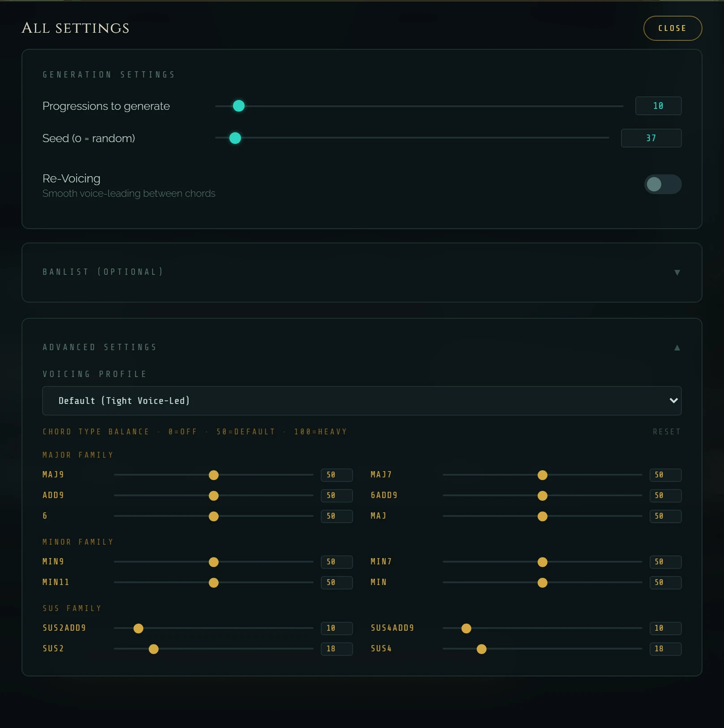Click the Advanced Settings header text
724x728 pixels.
[x=99, y=347]
